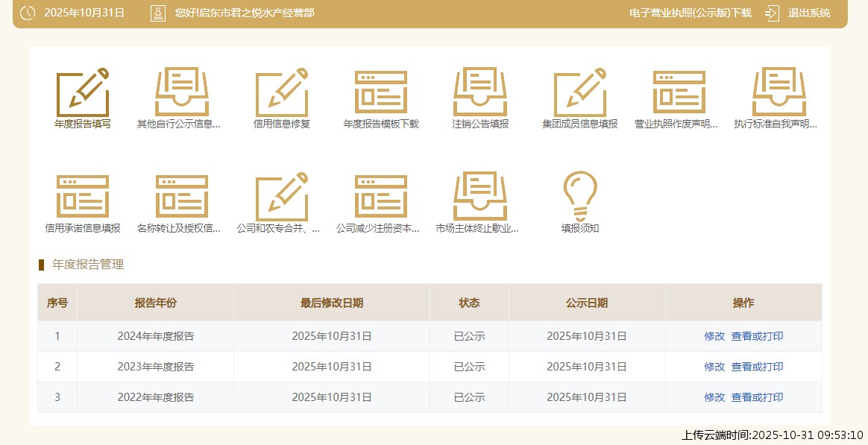Open 公司和农专合并 pencil icon

[281, 197]
